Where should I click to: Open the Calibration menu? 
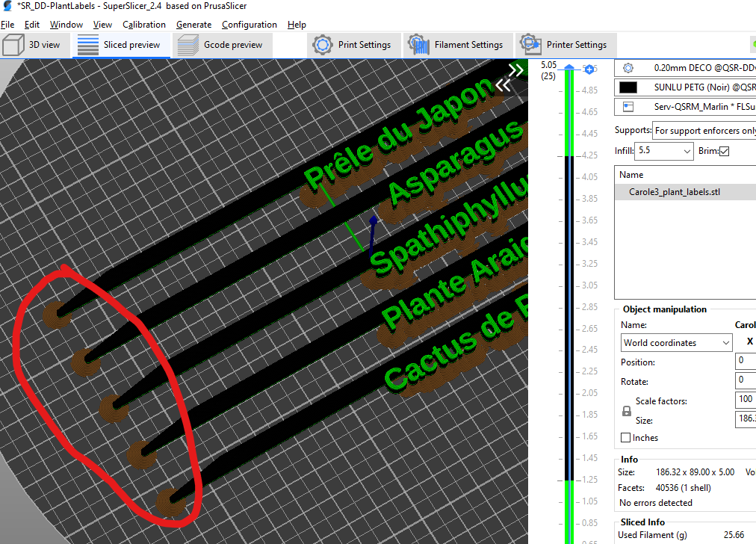click(143, 25)
